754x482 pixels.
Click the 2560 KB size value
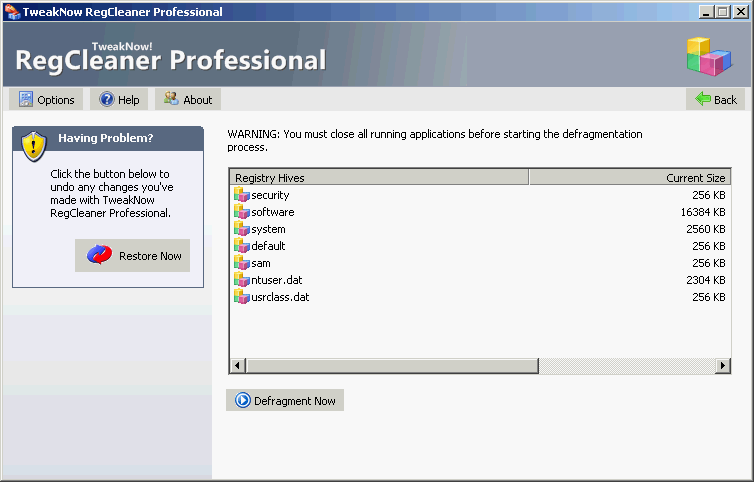(x=705, y=229)
